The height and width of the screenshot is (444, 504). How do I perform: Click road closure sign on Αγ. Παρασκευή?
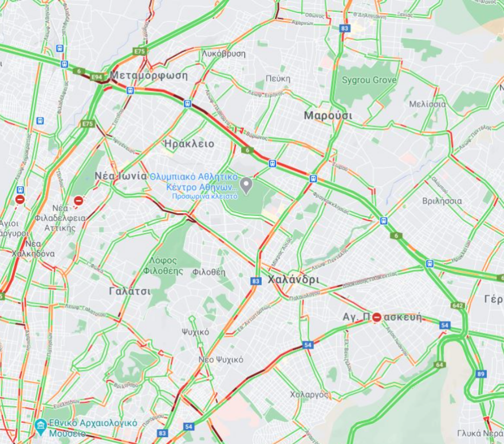[x=377, y=317]
